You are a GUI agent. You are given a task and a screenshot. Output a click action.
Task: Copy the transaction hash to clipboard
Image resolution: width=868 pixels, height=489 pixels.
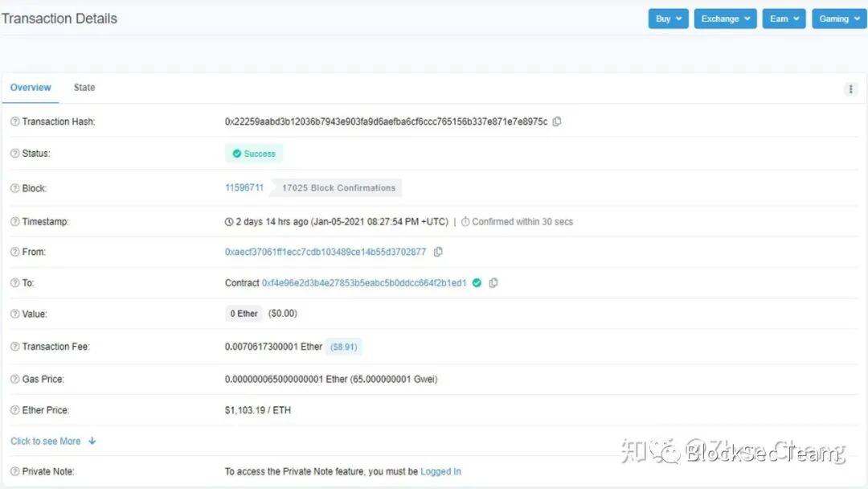tap(557, 121)
